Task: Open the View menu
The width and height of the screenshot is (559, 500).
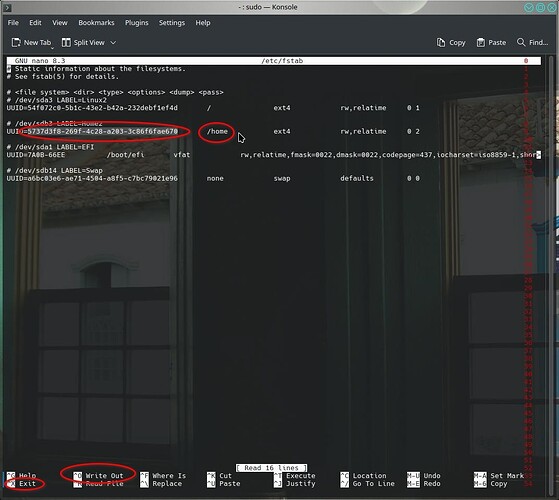Action: 60,23
